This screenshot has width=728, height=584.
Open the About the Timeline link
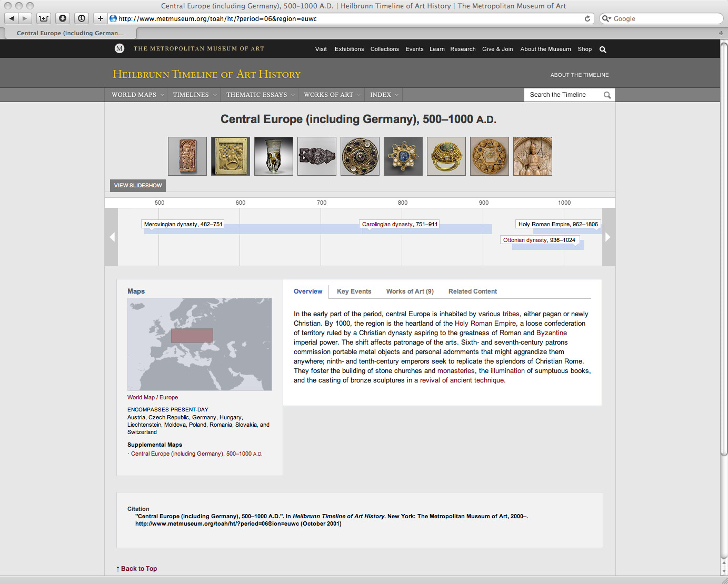pos(580,75)
